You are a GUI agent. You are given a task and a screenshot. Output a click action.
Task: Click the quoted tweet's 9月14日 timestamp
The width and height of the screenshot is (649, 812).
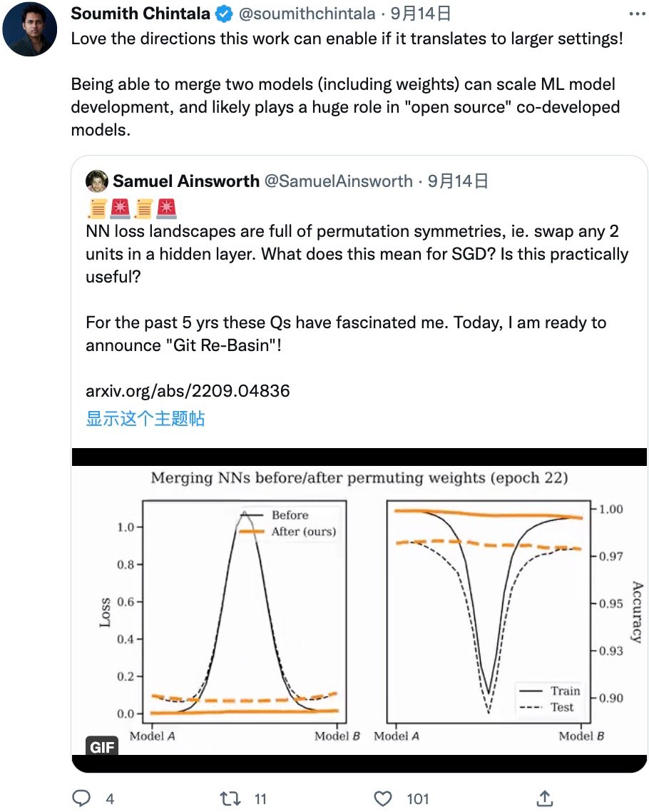(x=458, y=181)
